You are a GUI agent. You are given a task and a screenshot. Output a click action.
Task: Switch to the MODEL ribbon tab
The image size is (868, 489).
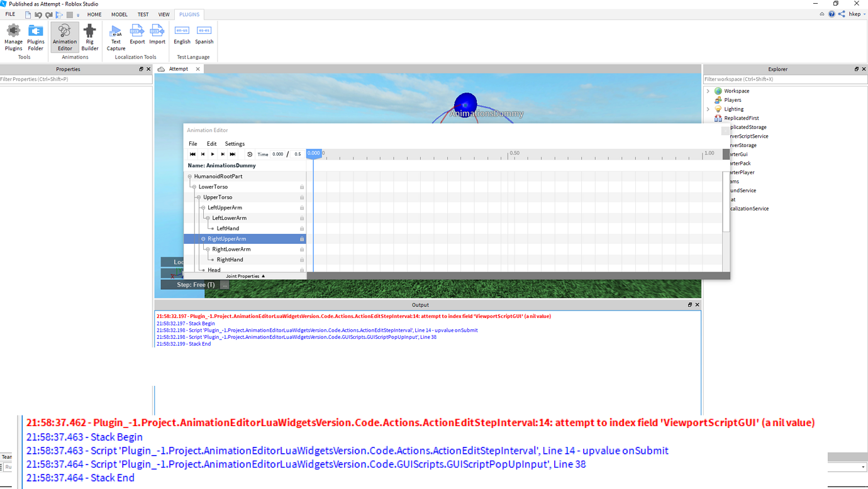click(x=119, y=14)
